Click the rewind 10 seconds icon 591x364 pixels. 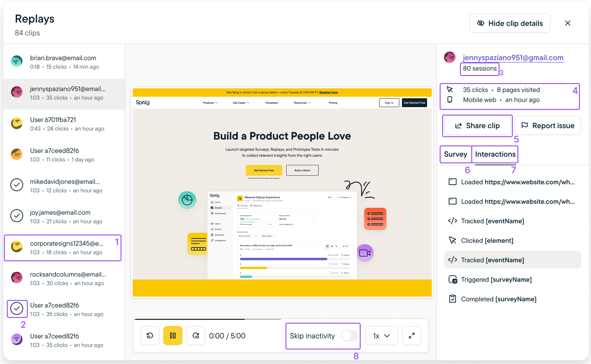[150, 336]
